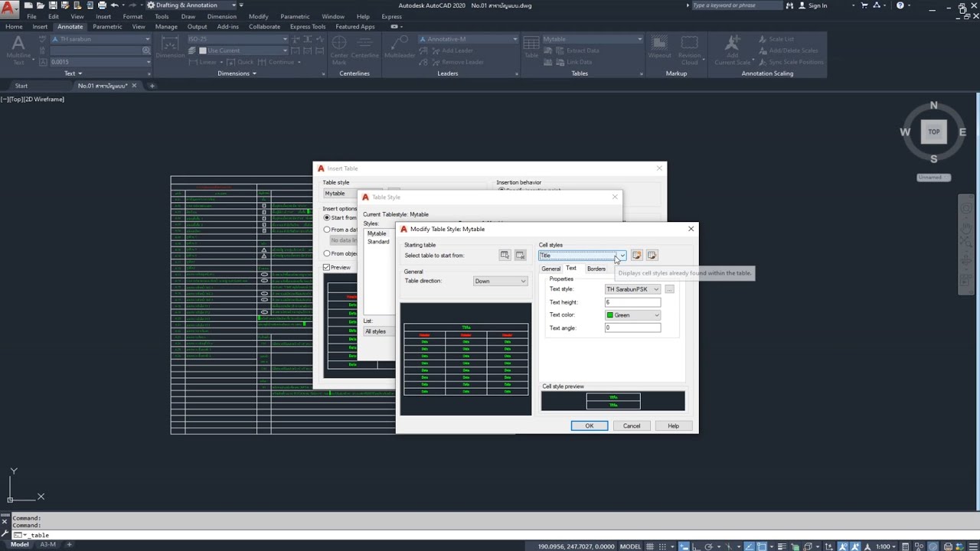Open the 'ISO-25' dimension style dropdown
Viewport: 980px width, 551px height.
pyautogui.click(x=237, y=39)
